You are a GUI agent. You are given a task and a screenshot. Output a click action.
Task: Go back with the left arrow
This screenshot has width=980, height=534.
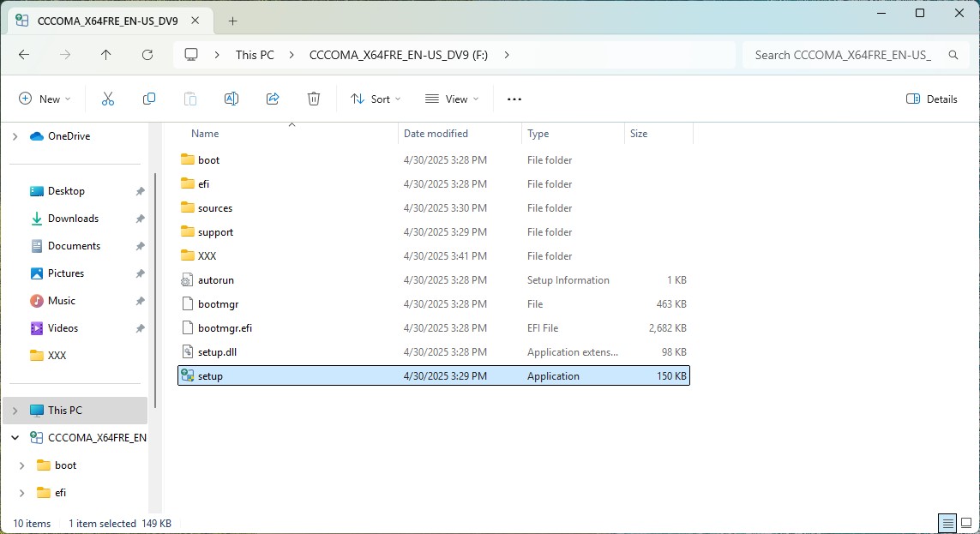click(24, 55)
